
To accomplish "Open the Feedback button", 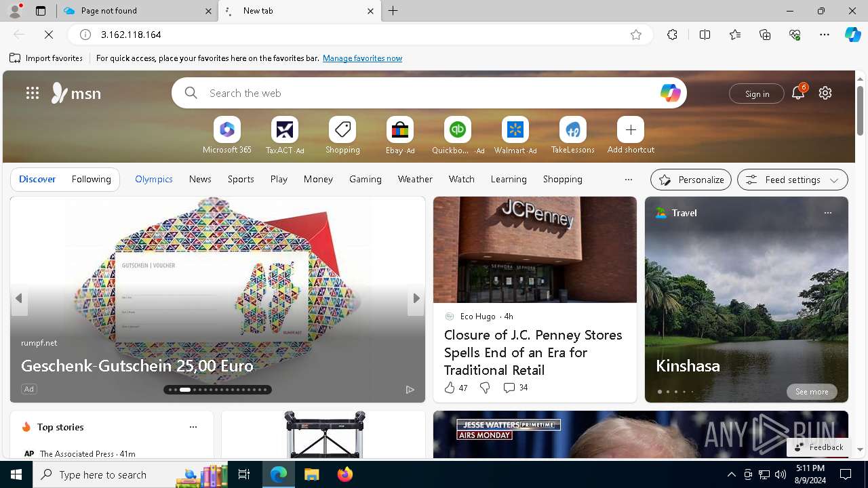I will (818, 447).
